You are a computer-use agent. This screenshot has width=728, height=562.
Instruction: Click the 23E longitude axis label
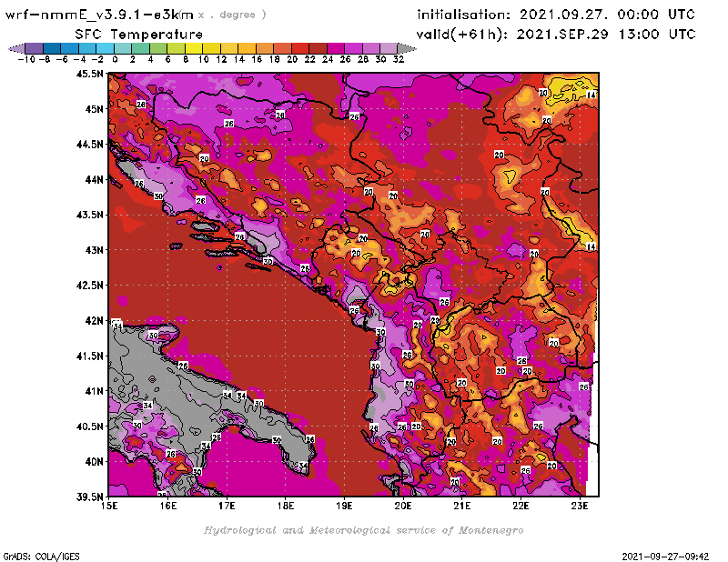point(580,506)
